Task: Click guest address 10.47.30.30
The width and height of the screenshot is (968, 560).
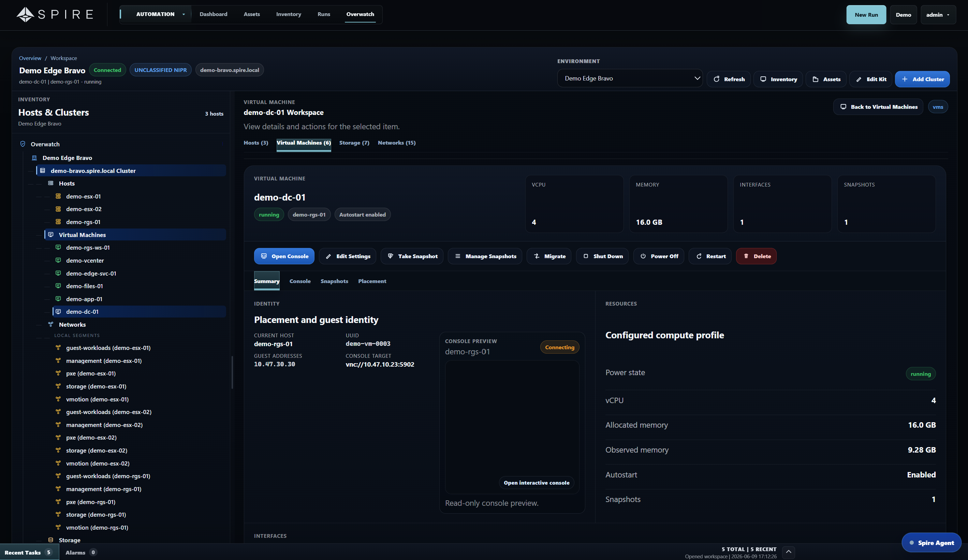Action: coord(274,364)
